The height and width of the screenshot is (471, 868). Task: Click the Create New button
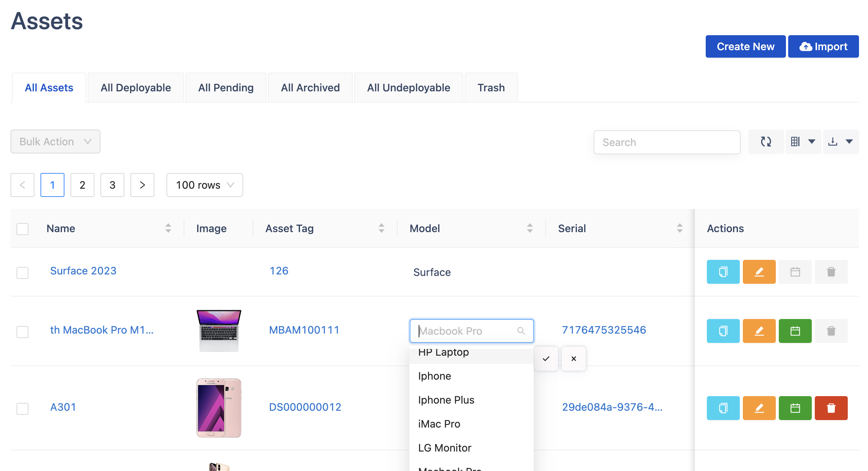tap(745, 46)
